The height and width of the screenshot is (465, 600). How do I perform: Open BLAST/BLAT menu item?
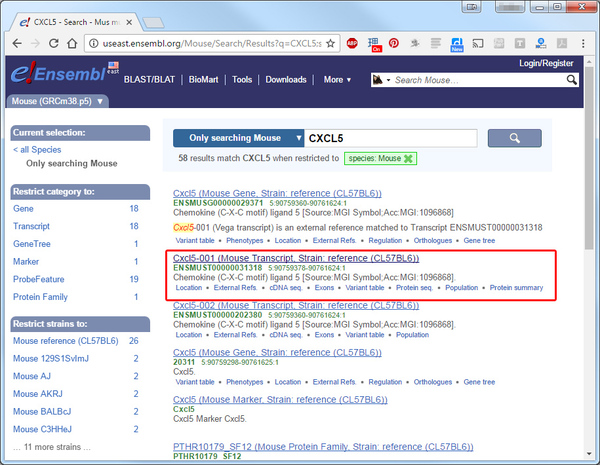[x=149, y=80]
